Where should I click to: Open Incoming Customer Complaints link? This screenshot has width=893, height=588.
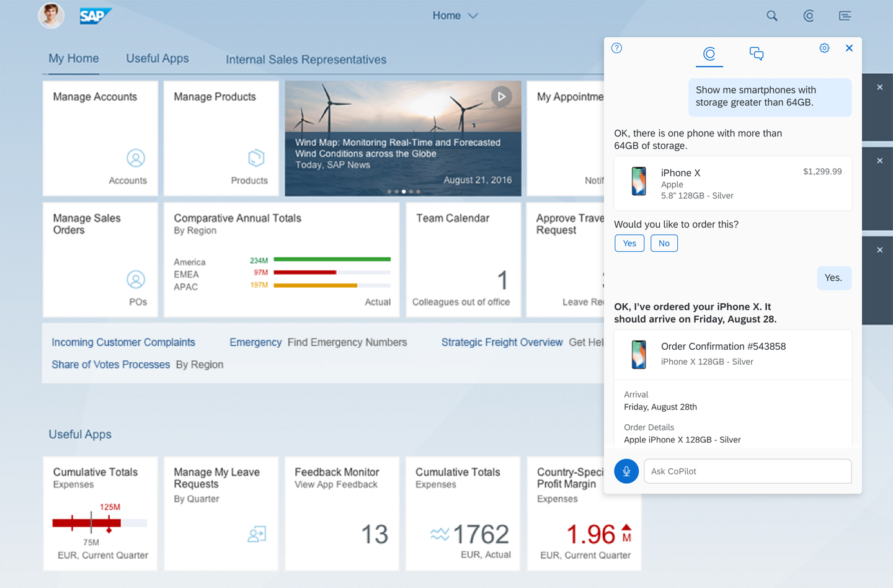click(123, 342)
